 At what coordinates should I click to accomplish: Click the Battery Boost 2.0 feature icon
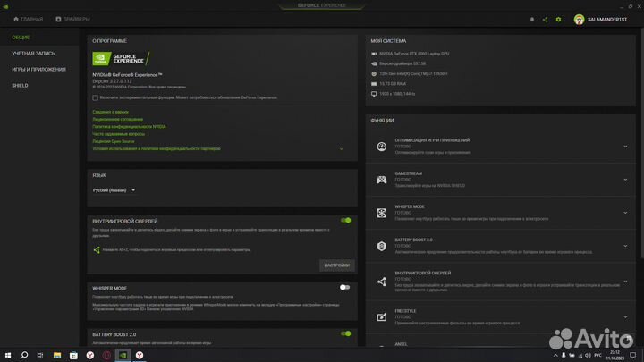(x=381, y=246)
